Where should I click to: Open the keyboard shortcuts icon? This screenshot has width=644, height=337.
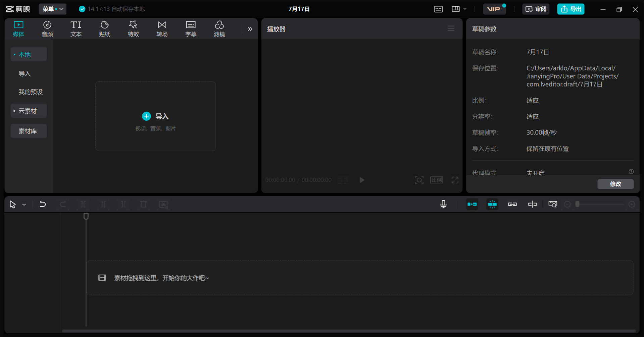pyautogui.click(x=438, y=9)
